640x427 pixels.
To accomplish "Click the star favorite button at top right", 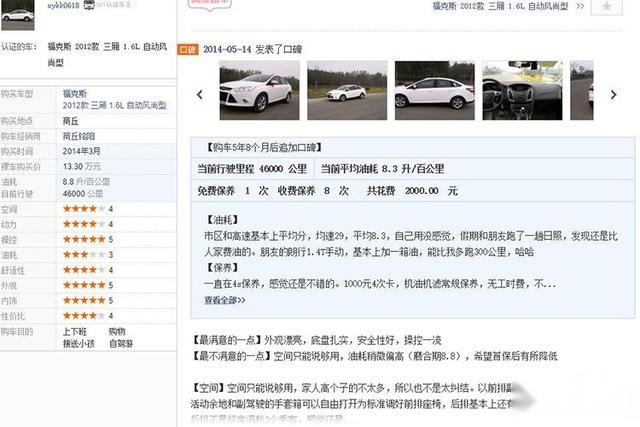I will click(x=607, y=7).
